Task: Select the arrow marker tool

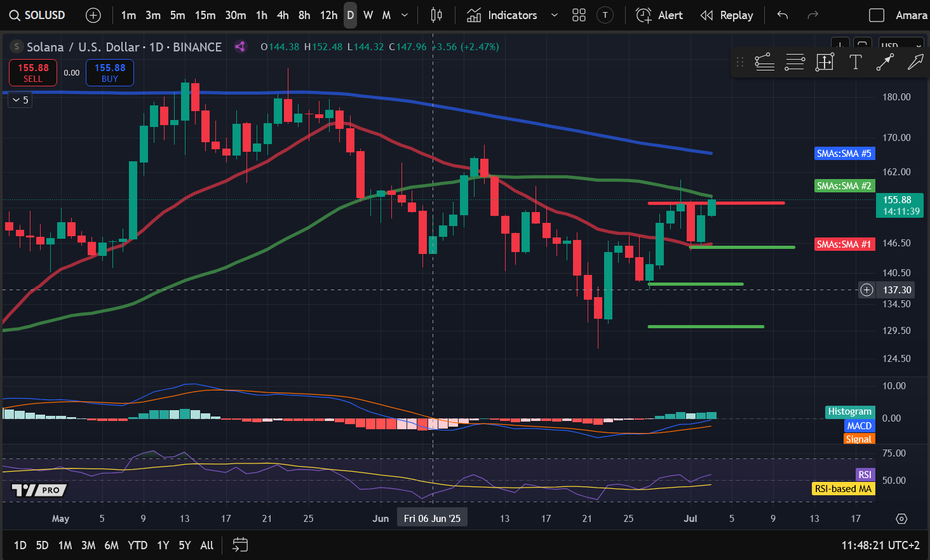Action: point(915,62)
